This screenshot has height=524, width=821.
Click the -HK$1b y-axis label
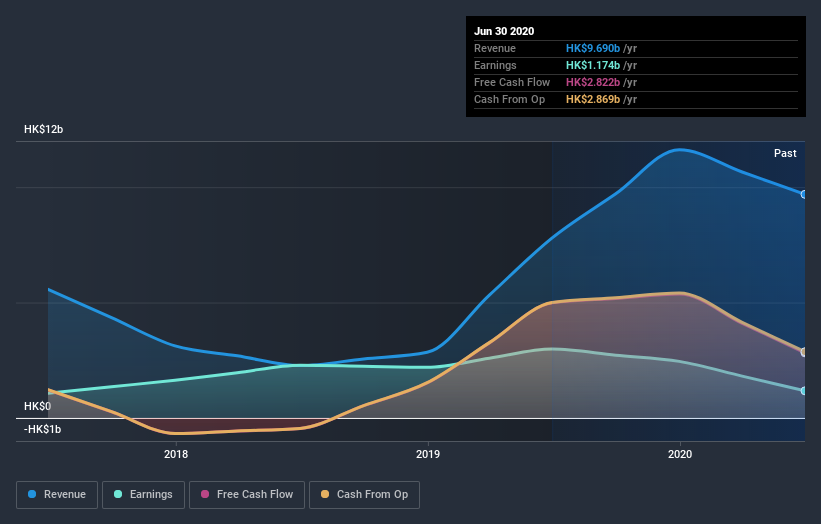[42, 429]
